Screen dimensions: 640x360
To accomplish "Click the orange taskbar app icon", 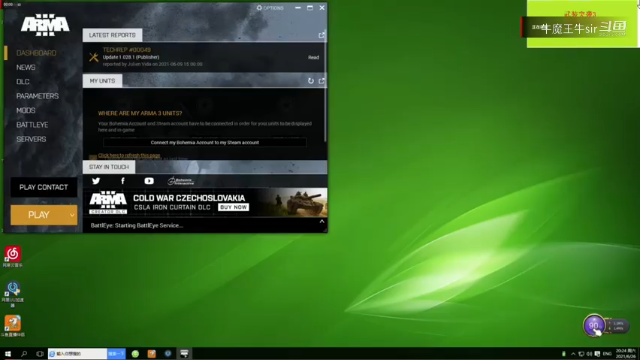I will 152,353.
